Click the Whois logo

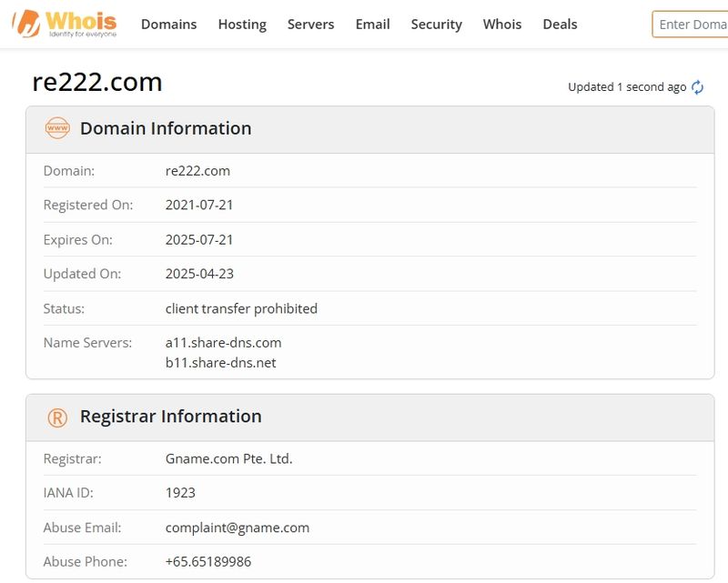64,24
